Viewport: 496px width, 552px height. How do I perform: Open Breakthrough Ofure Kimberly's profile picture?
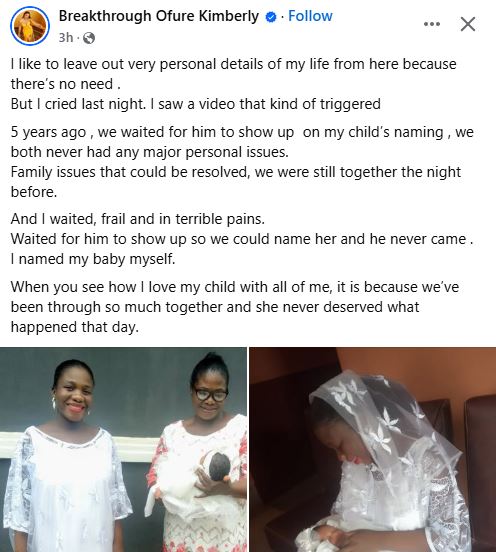30,26
